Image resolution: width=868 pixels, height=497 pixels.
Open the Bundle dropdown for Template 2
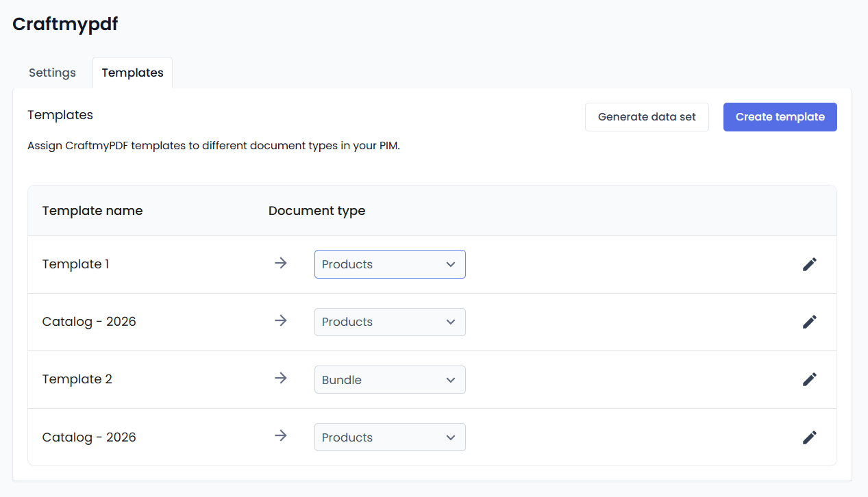tap(390, 379)
